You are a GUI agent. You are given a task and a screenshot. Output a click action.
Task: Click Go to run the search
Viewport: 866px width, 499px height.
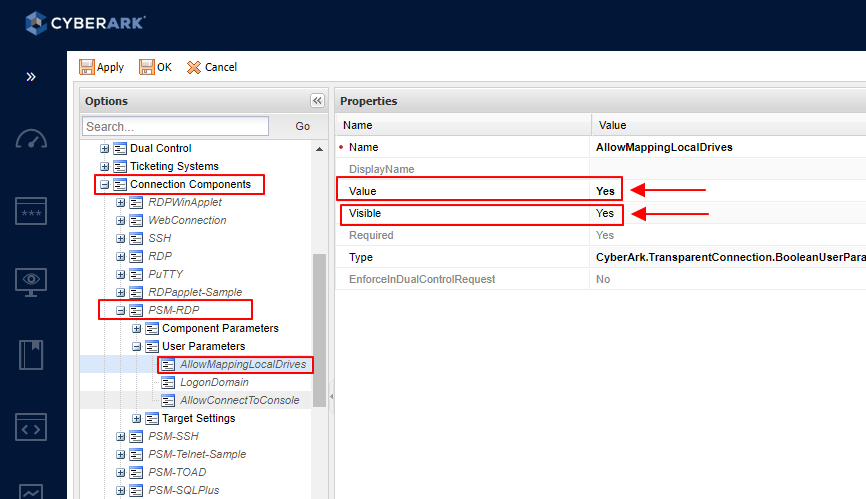pos(303,126)
